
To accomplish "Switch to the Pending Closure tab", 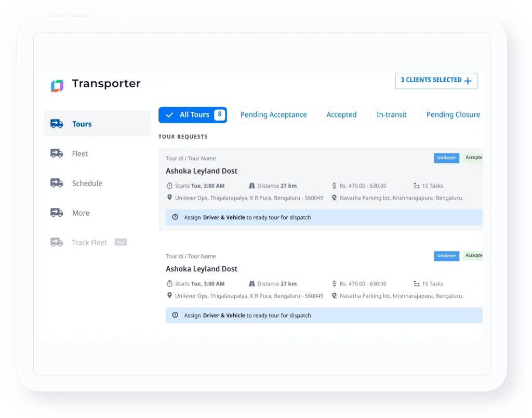I will pos(453,115).
